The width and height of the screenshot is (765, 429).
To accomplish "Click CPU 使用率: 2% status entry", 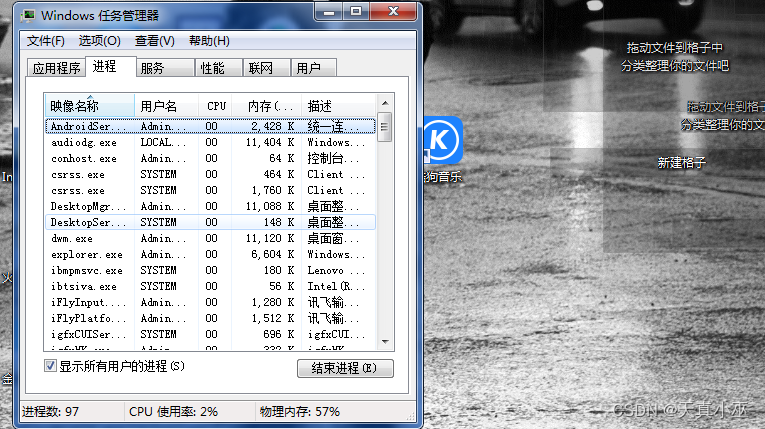I will click(x=173, y=411).
